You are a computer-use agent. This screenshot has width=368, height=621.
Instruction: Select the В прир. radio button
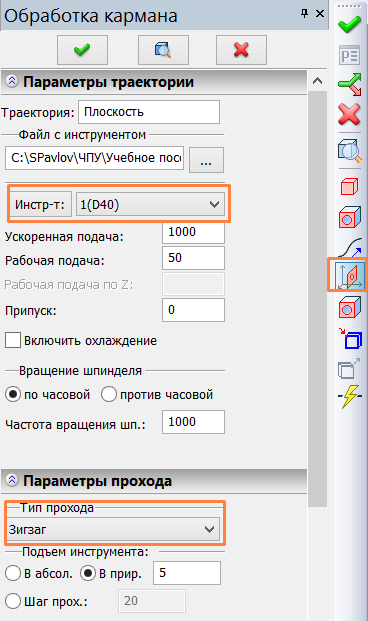(x=88, y=573)
